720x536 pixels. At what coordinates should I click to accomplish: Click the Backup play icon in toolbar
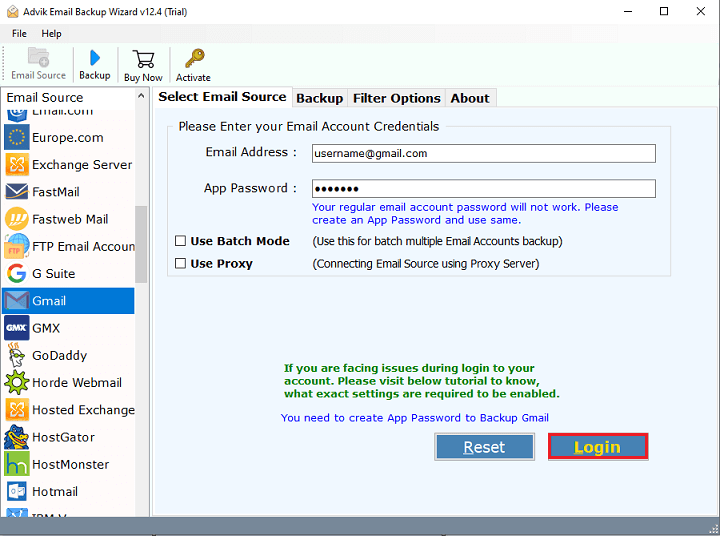click(x=95, y=58)
